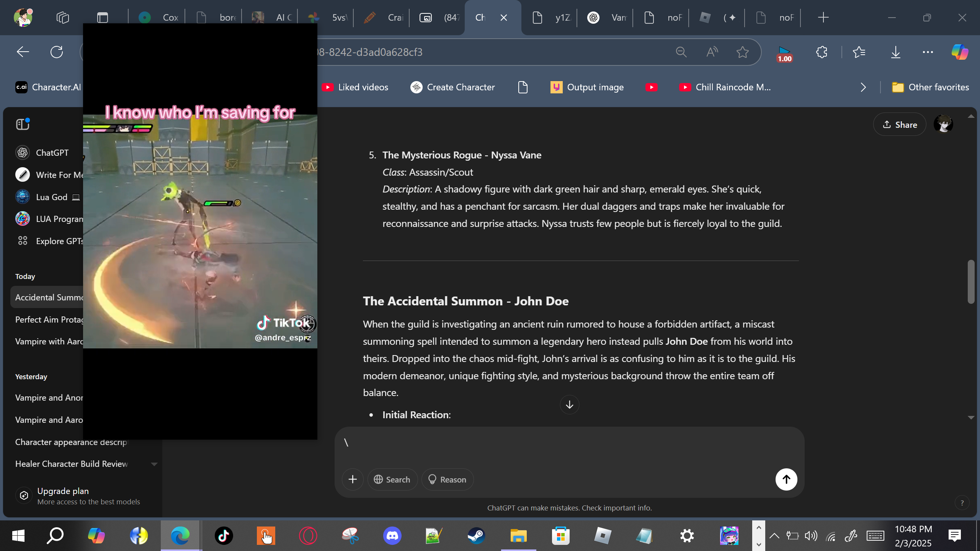This screenshot has width=980, height=551.
Task: Open the Other favorites folder
Action: pyautogui.click(x=930, y=87)
